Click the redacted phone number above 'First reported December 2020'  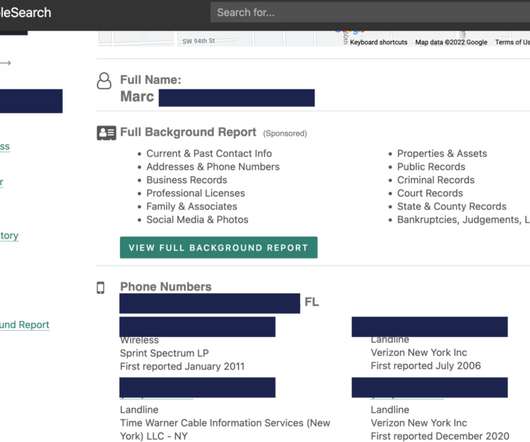click(x=430, y=387)
